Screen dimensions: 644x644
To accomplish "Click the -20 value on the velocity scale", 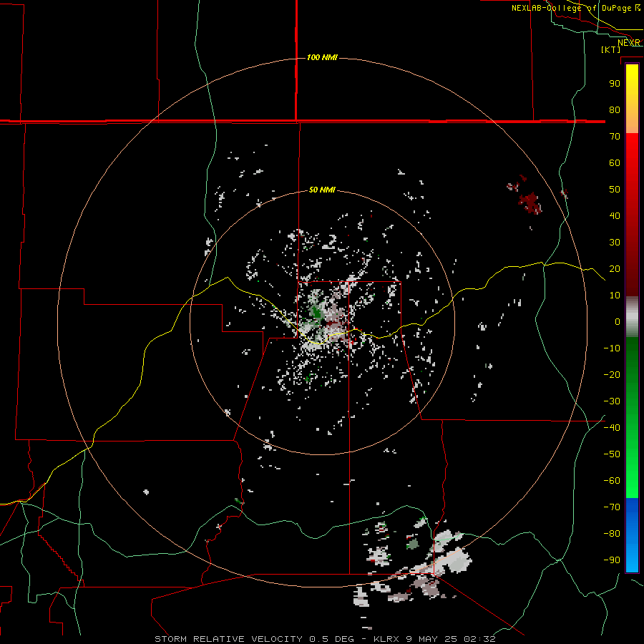I will [612, 374].
